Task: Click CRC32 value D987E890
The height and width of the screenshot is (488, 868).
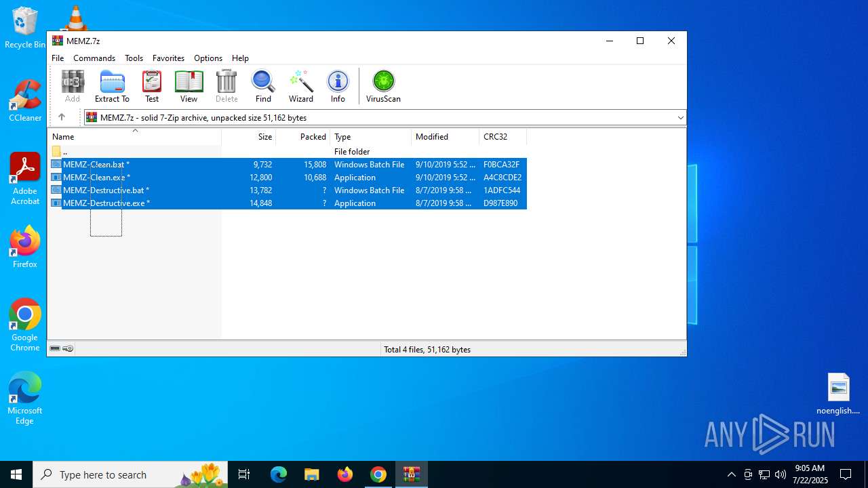Action: [x=500, y=203]
